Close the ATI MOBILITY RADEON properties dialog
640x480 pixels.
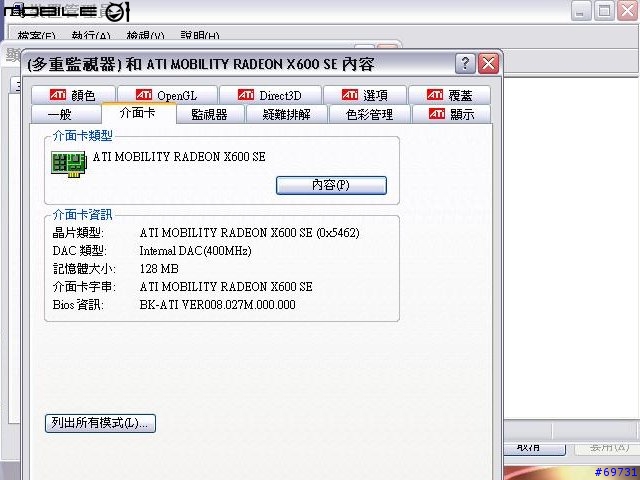pyautogui.click(x=488, y=64)
